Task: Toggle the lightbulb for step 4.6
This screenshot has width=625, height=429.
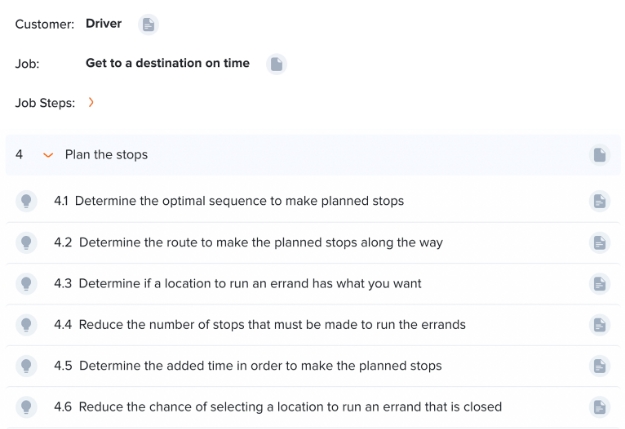Action: [26, 407]
